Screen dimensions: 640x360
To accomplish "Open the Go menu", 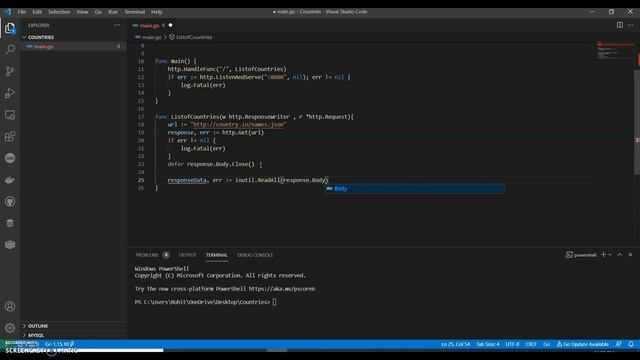I will [98, 12].
